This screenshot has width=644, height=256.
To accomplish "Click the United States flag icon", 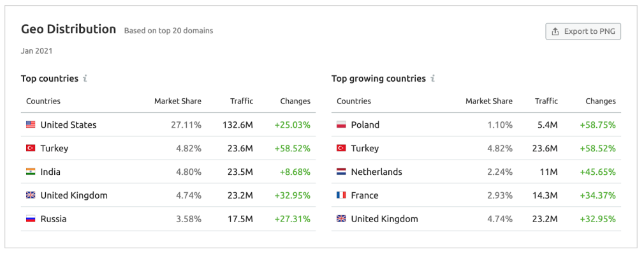I will click(31, 125).
